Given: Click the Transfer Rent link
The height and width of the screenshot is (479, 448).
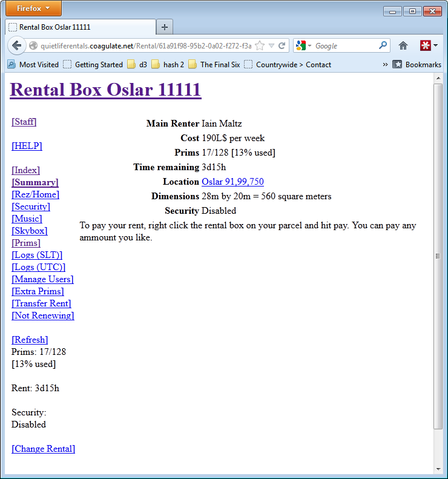Looking at the screenshot, I should 41,303.
